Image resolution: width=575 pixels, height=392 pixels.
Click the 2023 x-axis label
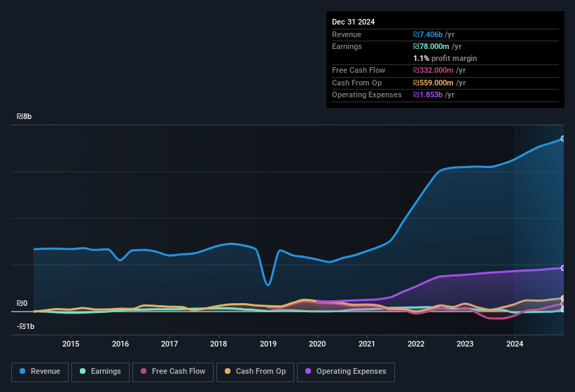coord(465,344)
